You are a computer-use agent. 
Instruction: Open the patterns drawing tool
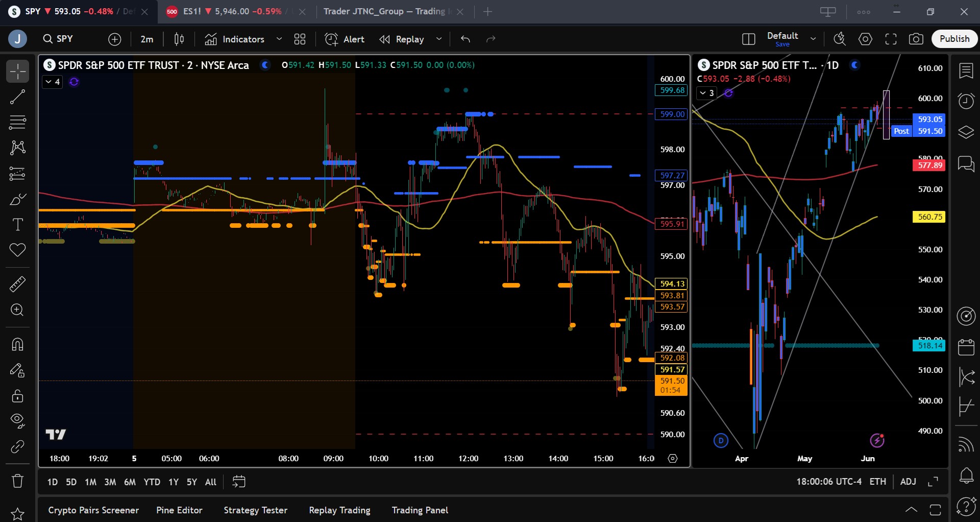click(x=17, y=148)
